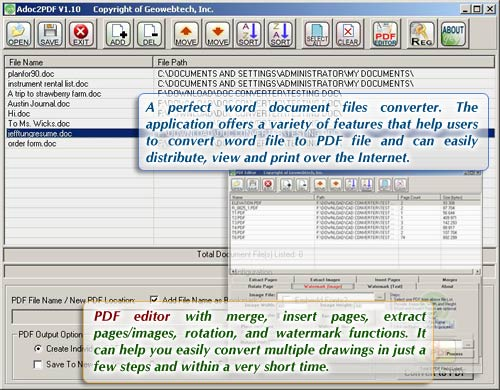Click the Convert to PDF button

(x=435, y=373)
